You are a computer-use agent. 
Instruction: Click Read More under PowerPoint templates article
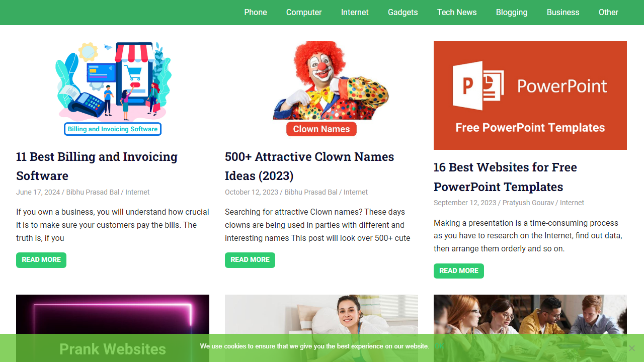459,271
